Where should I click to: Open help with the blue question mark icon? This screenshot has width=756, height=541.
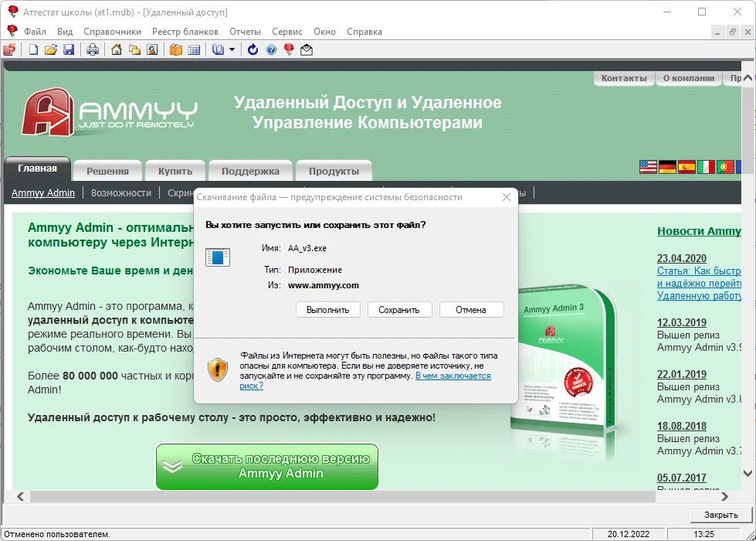(x=271, y=49)
